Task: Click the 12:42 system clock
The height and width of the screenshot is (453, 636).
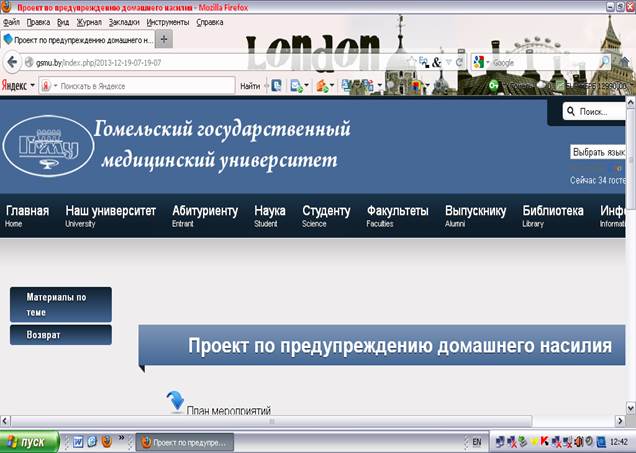Action: point(619,442)
